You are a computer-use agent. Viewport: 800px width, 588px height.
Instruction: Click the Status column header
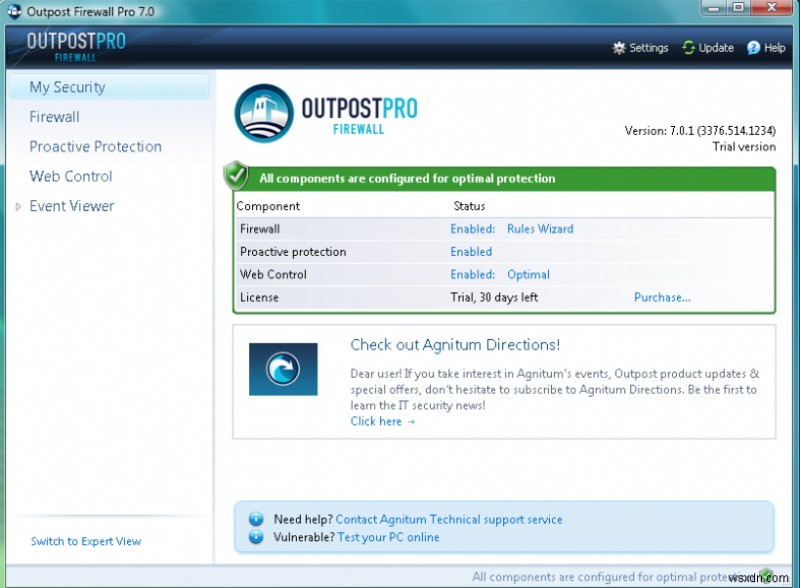pos(469,206)
